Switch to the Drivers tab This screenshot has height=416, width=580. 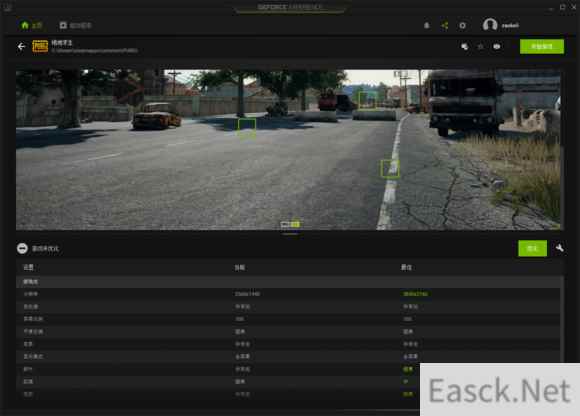(75, 26)
